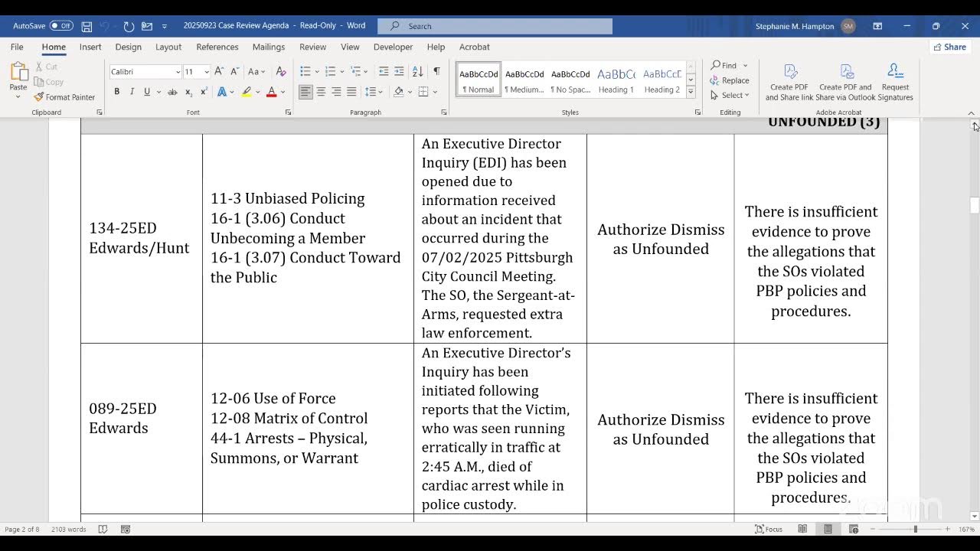Apply the No Spacing style
The width and height of the screenshot is (980, 551).
pyautogui.click(x=570, y=80)
